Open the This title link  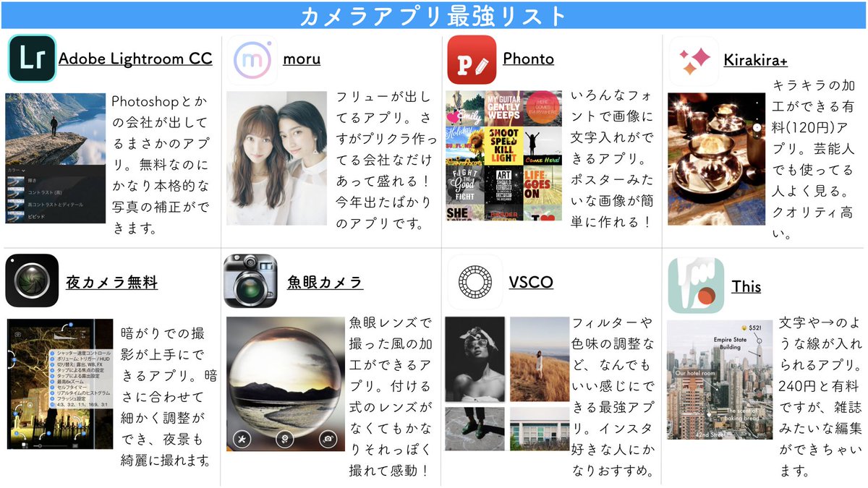(746, 286)
